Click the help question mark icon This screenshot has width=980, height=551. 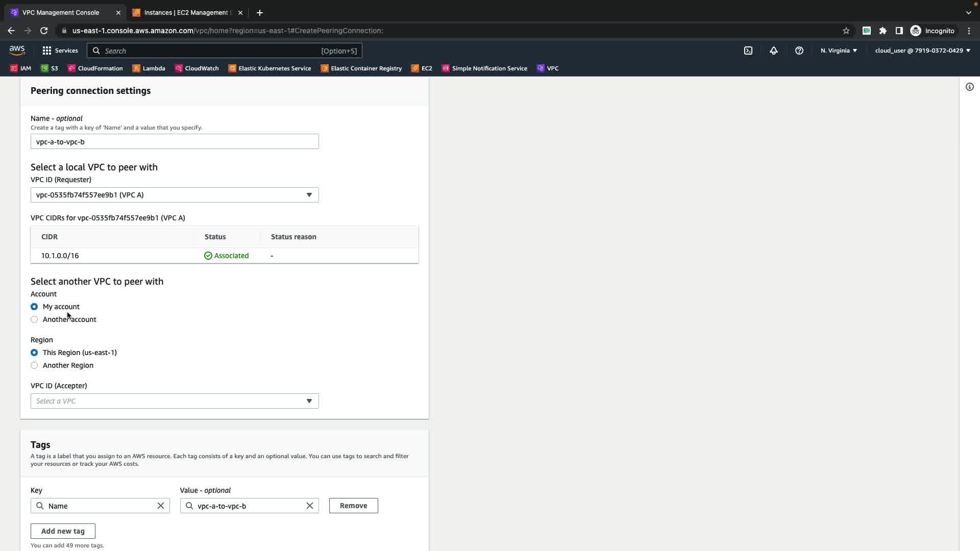[x=799, y=51]
